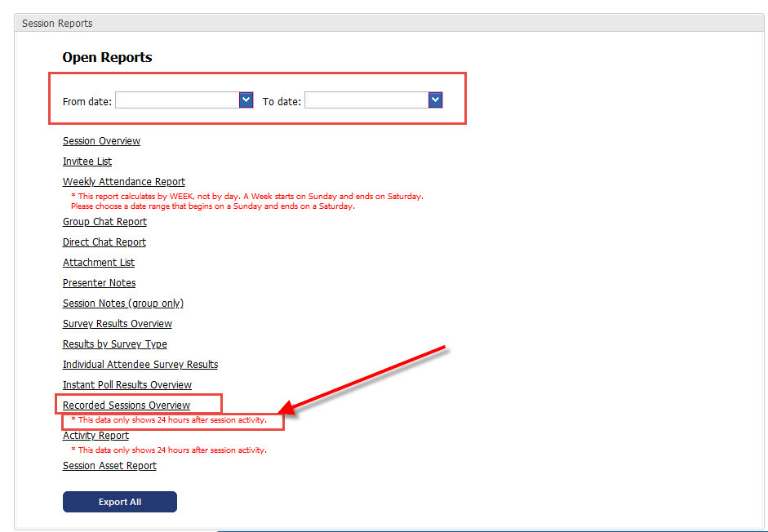
Task: Open the From date dropdown arrow
Action: (246, 100)
